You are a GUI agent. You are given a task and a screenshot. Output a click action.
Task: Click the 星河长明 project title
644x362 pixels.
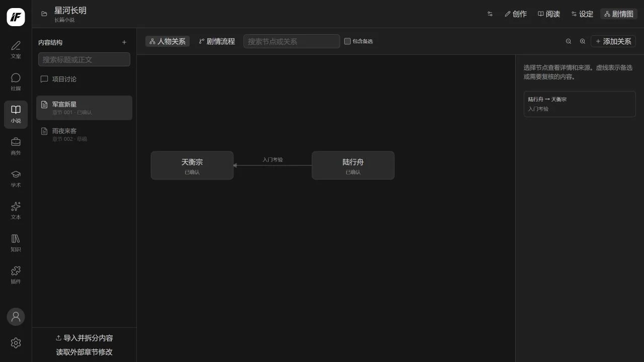tap(70, 11)
